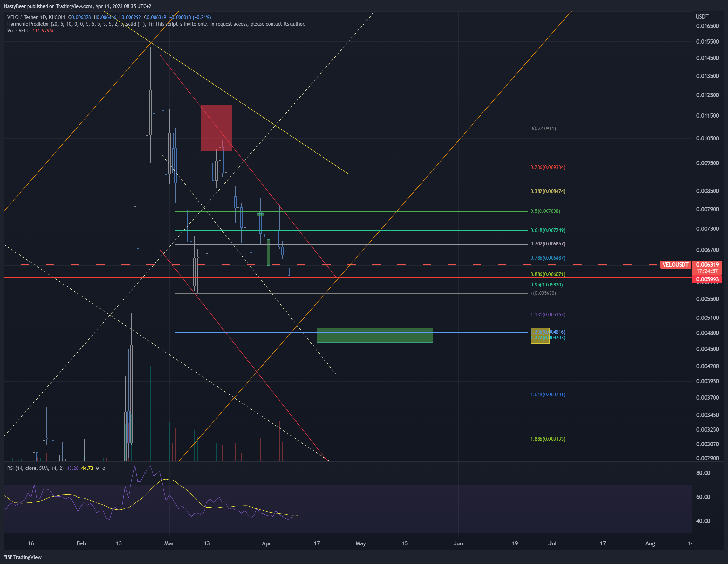Select the Harmonic Predictor indicator legend

click(156, 24)
